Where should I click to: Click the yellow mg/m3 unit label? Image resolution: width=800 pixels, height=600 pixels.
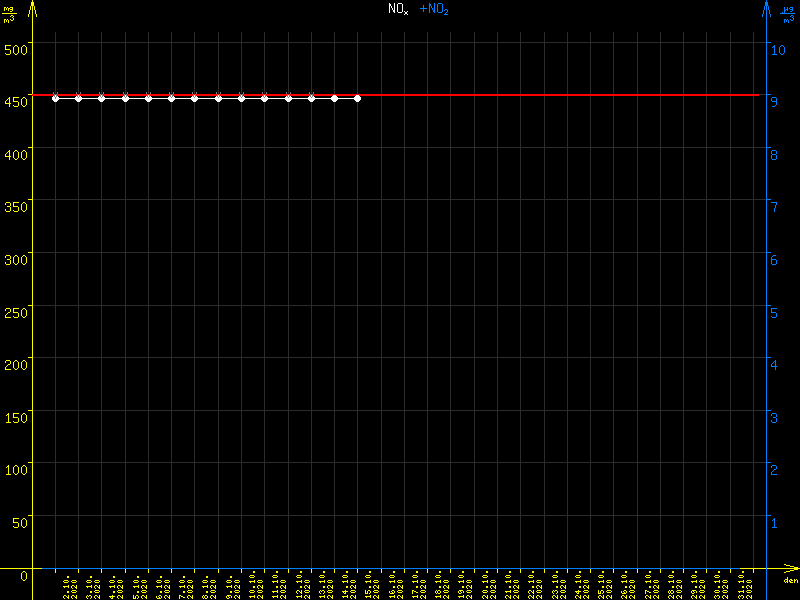[x=10, y=14]
